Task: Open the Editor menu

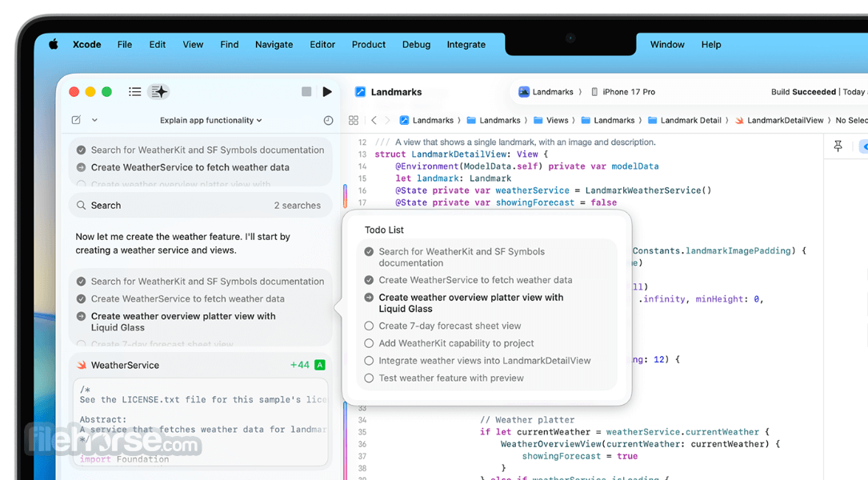Action: click(x=322, y=44)
